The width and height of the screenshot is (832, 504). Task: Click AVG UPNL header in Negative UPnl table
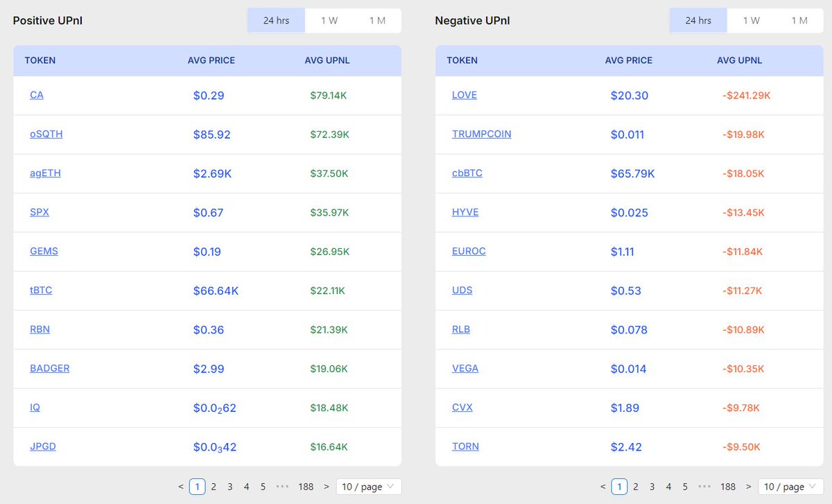[740, 60]
